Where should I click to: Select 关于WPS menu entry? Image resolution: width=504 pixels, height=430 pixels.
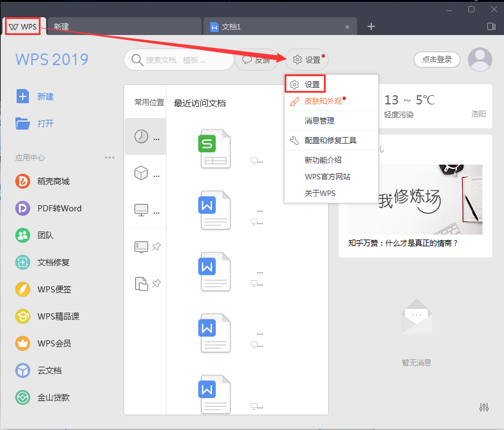pos(331,193)
